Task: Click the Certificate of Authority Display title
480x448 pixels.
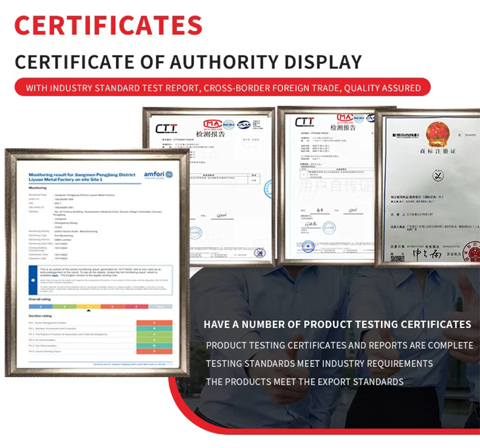Action: 188,62
